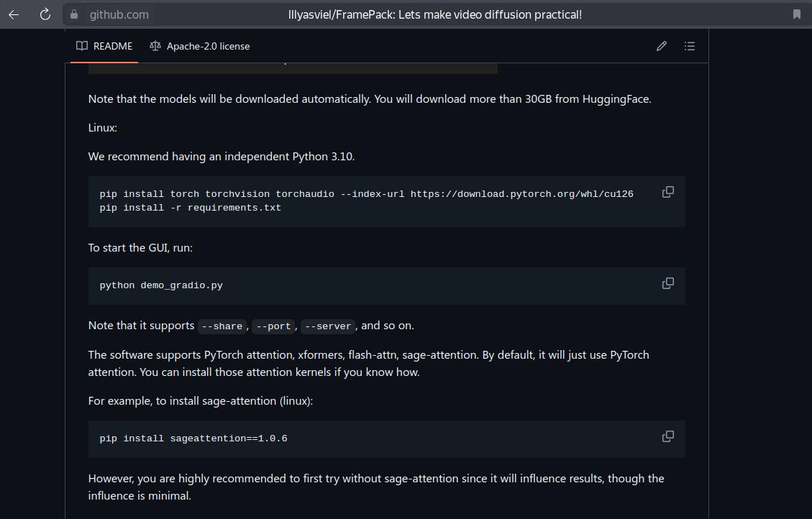The image size is (812, 519).
Task: Click the --share inline code
Action: 222,326
